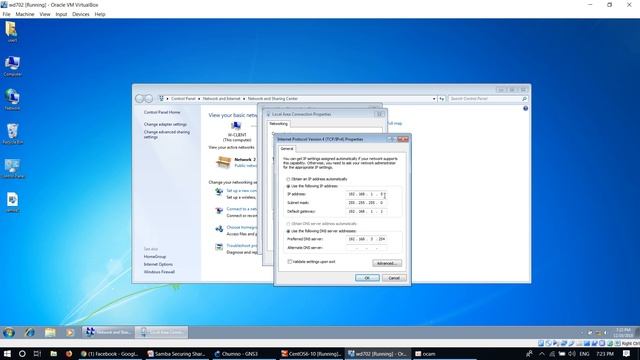Open Task View on host taskbar
Screen dimensions: 640x360
(37, 354)
